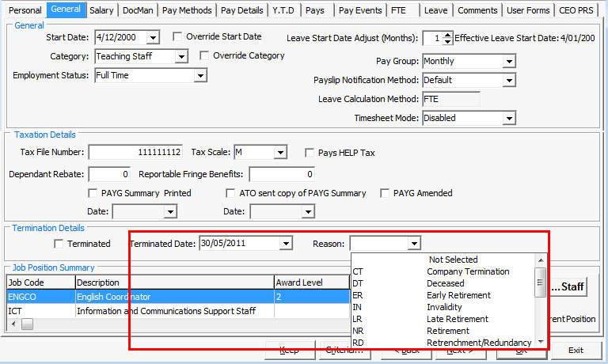Viewport: 608px width, 364px height.
Task: Click Reportable Fringe Benefits field
Action: 282,174
